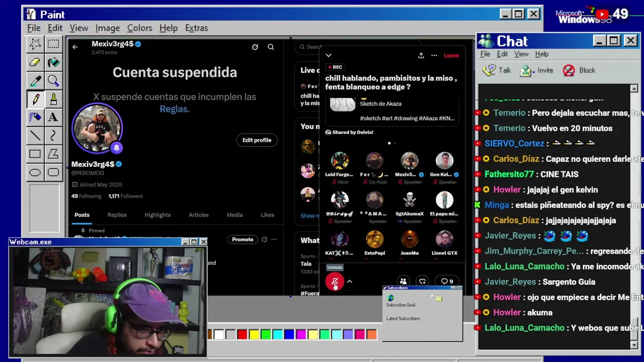
Task: Choose the Brush tool
Action: (x=53, y=99)
